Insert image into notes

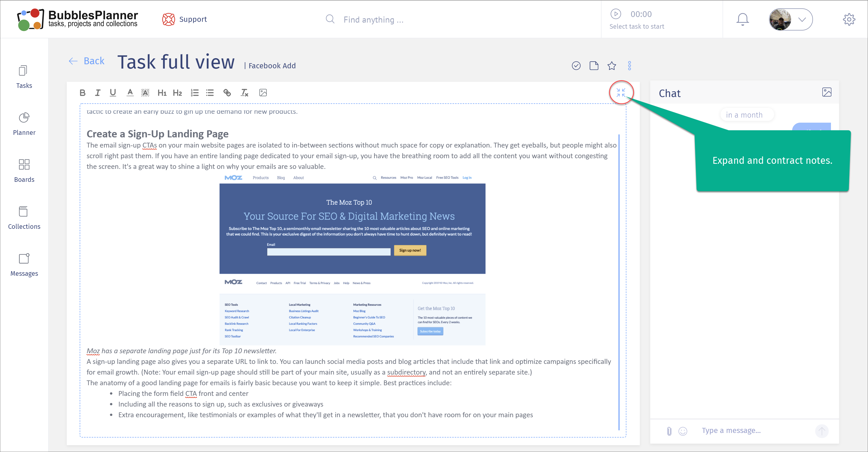pos(263,93)
